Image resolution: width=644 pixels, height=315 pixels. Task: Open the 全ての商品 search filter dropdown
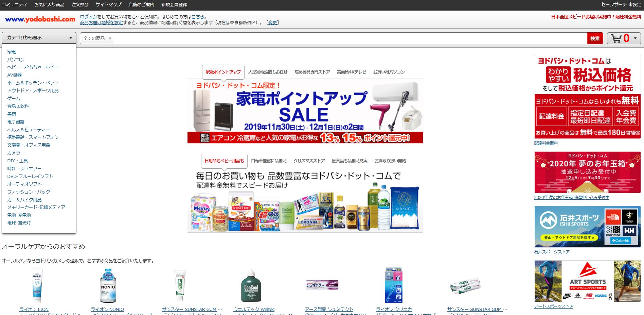tap(97, 38)
